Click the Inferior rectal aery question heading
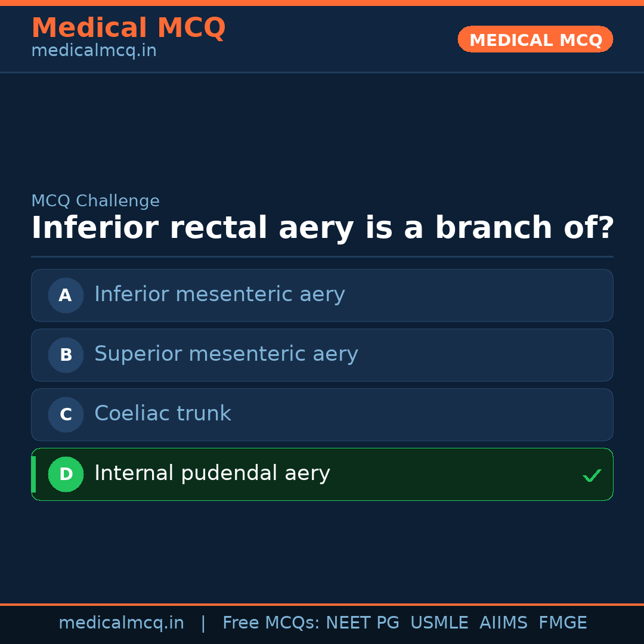Image resolution: width=644 pixels, height=644 pixels. [322, 228]
